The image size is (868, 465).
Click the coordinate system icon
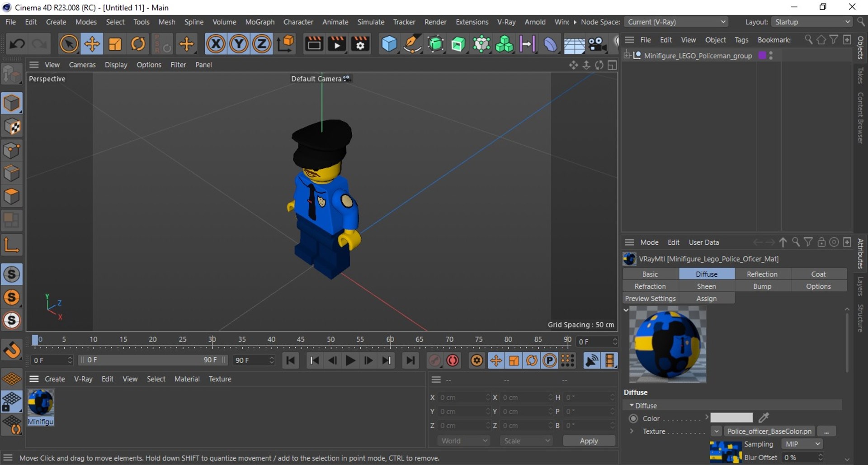point(286,44)
